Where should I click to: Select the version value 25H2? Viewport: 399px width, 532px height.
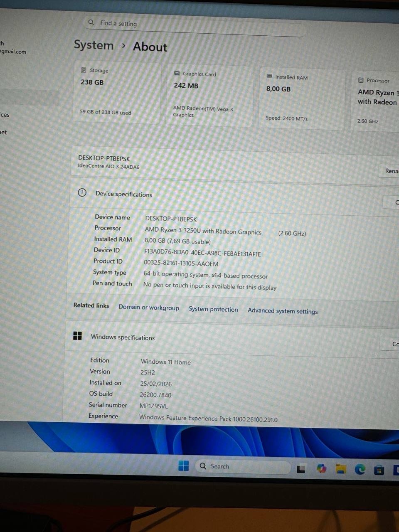[148, 372]
